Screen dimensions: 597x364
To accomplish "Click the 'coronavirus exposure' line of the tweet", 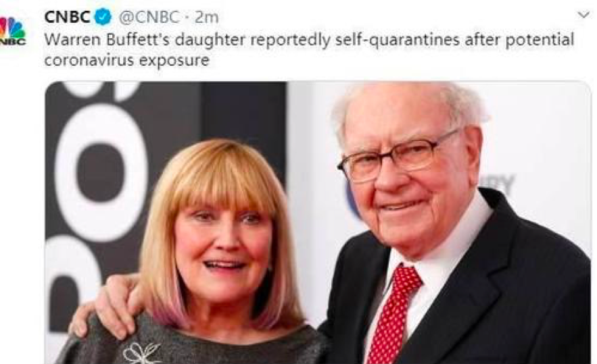I will click(127, 59).
